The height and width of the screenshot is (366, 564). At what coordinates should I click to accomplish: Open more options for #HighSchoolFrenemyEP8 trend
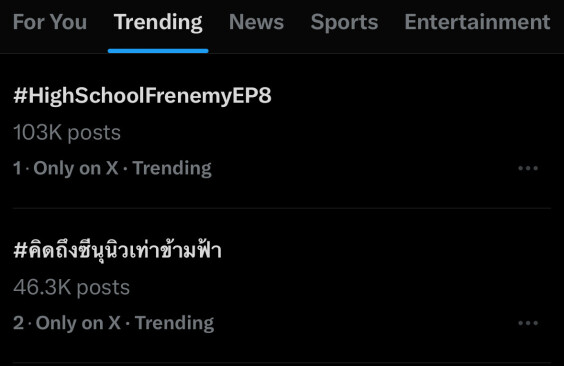(x=528, y=168)
